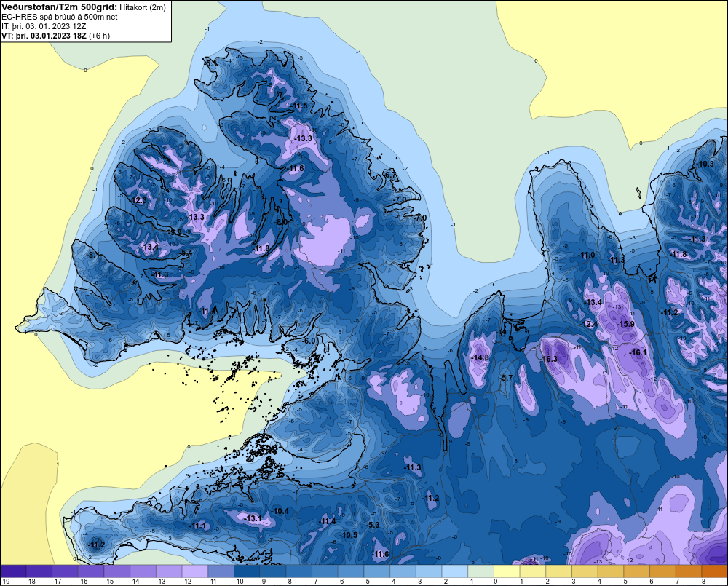
Task: Select the -5.7 temperature value
Action: coord(506,378)
